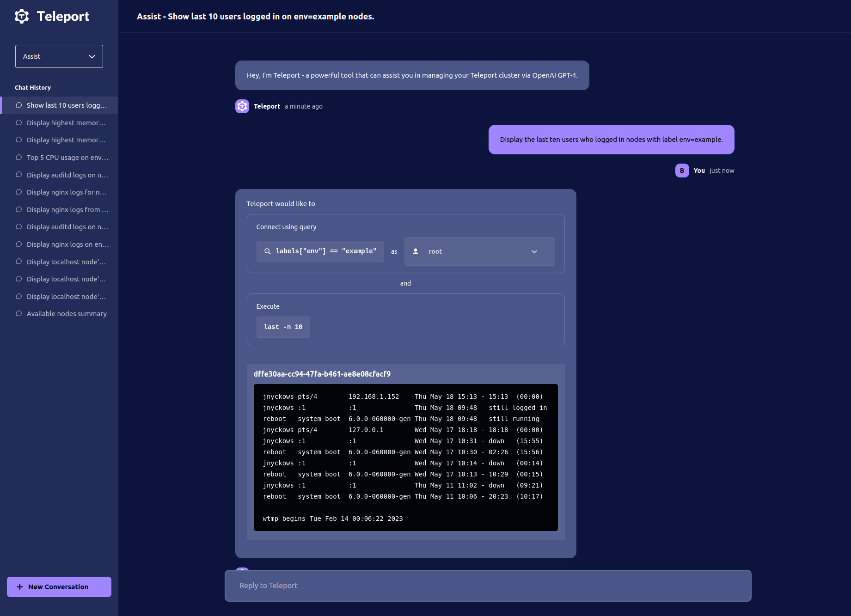Open first Display localhost node's chat
The width and height of the screenshot is (851, 616).
tap(67, 262)
